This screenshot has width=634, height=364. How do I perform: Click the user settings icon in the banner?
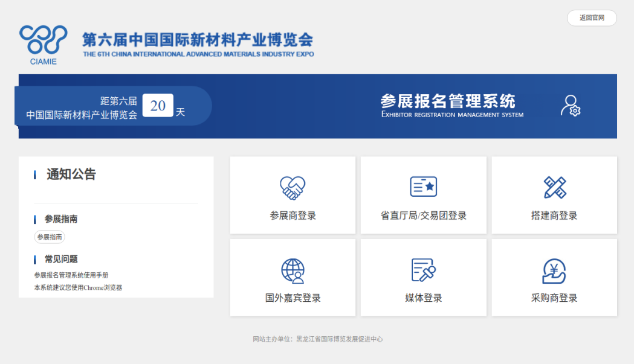pos(571,106)
